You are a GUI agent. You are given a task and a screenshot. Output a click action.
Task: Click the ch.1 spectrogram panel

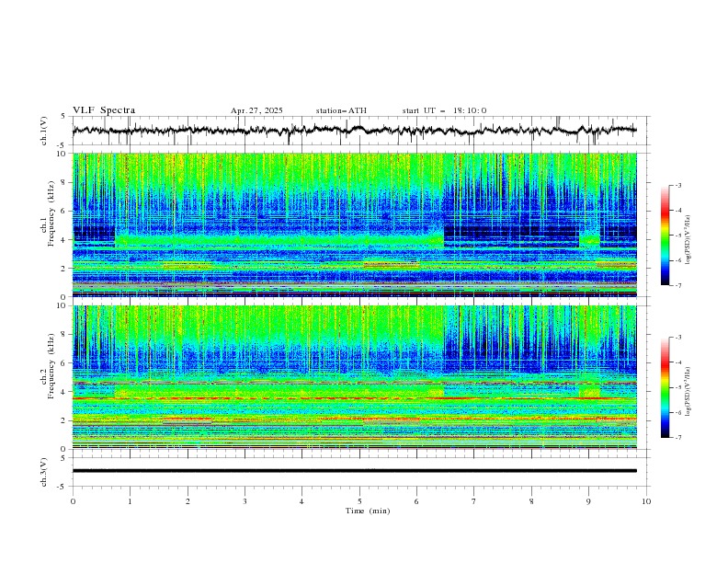(x=355, y=224)
